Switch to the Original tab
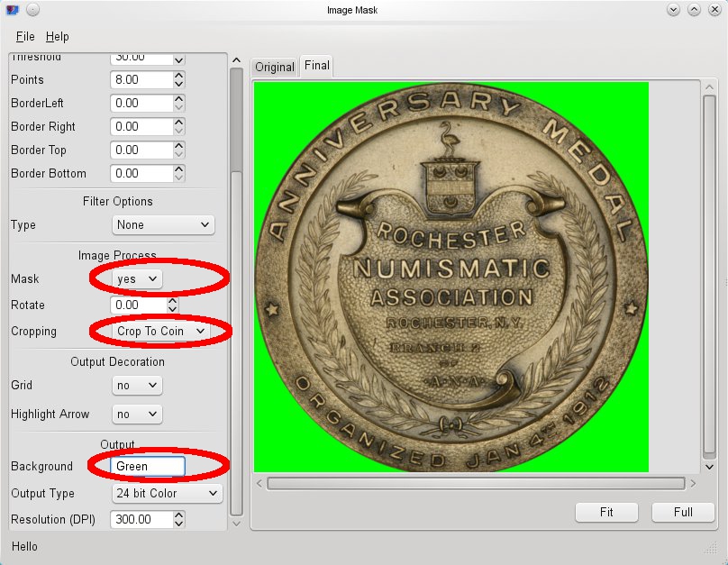Image resolution: width=728 pixels, height=565 pixels. 275,68
